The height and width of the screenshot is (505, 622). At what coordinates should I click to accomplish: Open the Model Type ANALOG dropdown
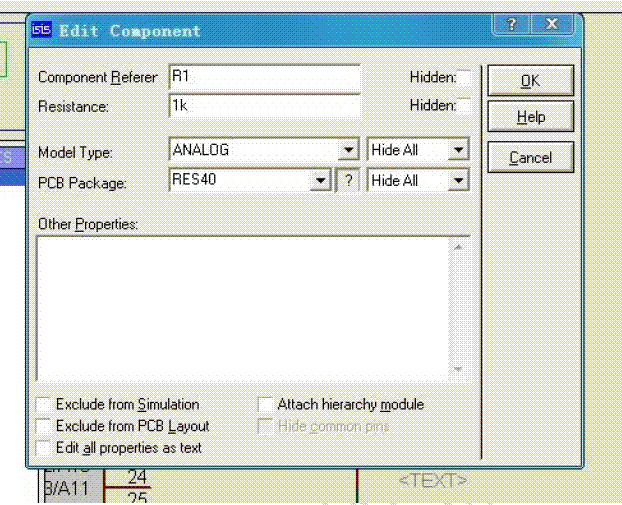coord(348,151)
